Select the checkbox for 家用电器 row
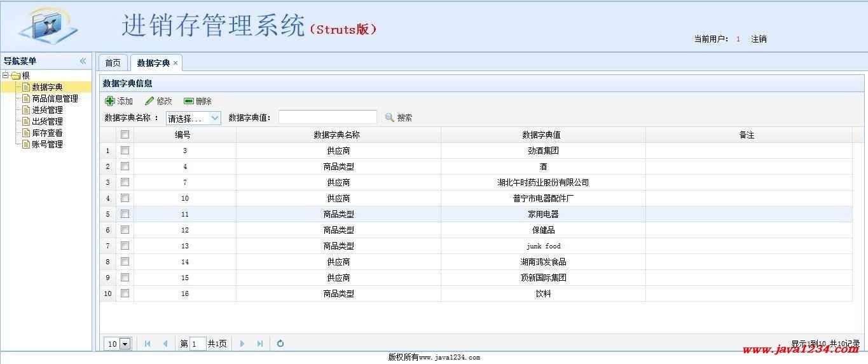The width and height of the screenshot is (868, 364). pos(125,214)
